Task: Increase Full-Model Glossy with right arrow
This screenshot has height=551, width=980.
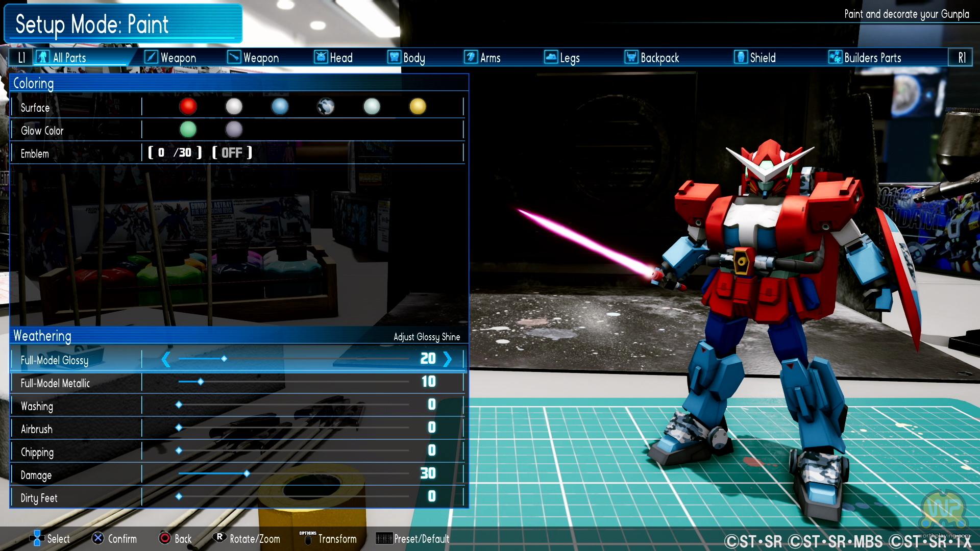Action: (x=448, y=359)
